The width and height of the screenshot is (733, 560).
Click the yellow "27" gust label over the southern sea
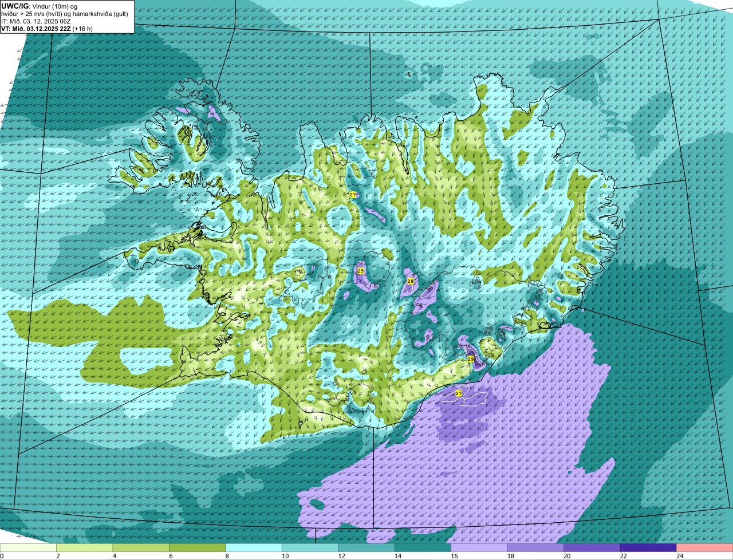(x=459, y=393)
